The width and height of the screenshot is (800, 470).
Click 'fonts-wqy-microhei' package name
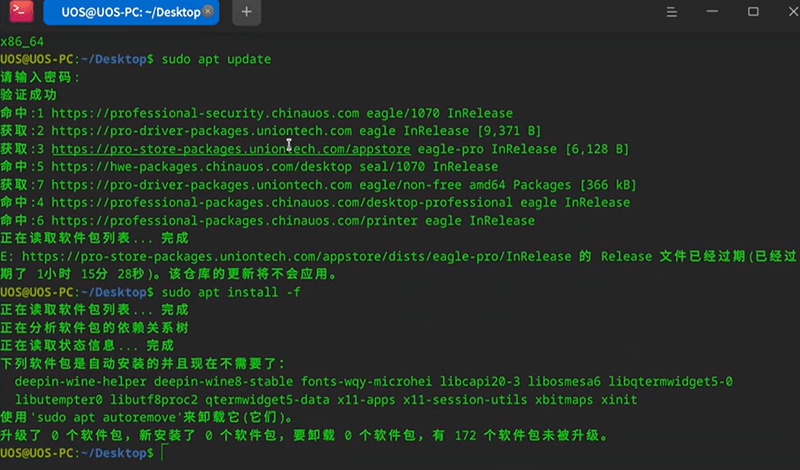click(x=366, y=382)
